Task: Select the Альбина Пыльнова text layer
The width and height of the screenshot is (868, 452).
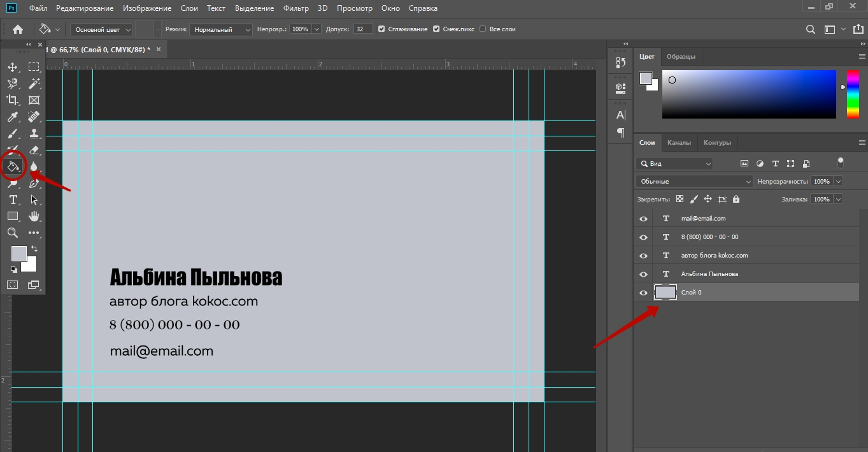Action: (x=709, y=274)
